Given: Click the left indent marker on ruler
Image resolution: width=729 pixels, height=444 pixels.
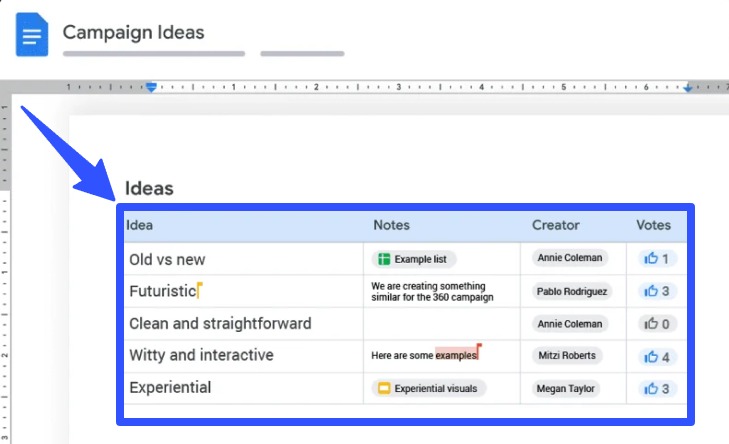Looking at the screenshot, I should [x=151, y=88].
